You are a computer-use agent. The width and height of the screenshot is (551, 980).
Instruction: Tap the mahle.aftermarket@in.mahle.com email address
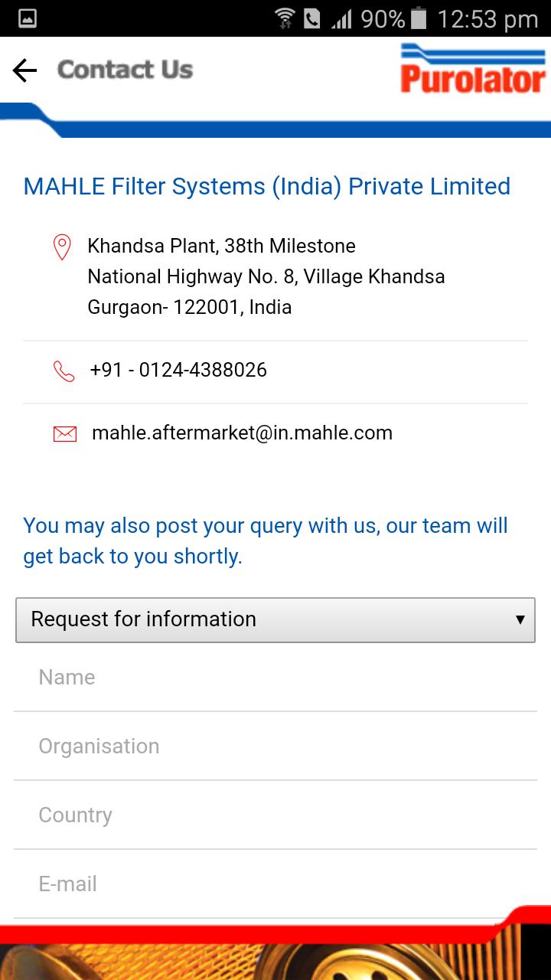pyautogui.click(x=242, y=433)
